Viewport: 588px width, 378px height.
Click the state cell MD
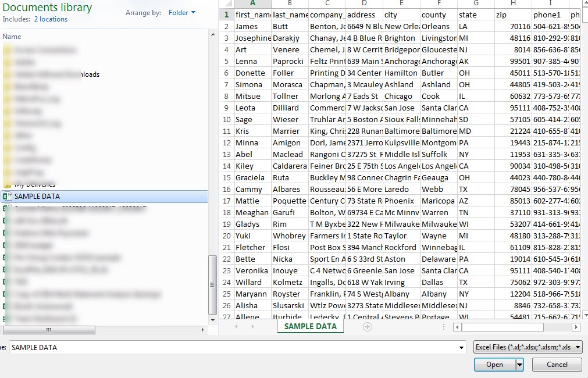coord(476,131)
